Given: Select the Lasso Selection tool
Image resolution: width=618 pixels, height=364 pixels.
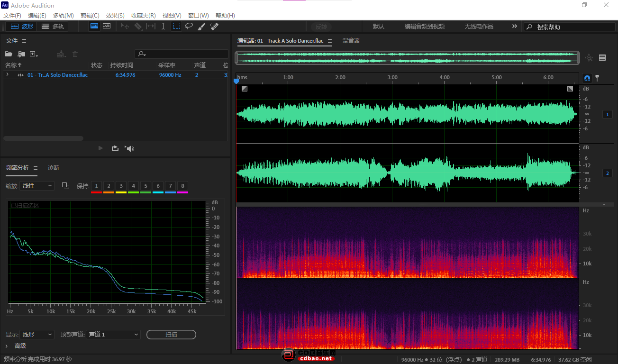Looking at the screenshot, I should point(189,27).
